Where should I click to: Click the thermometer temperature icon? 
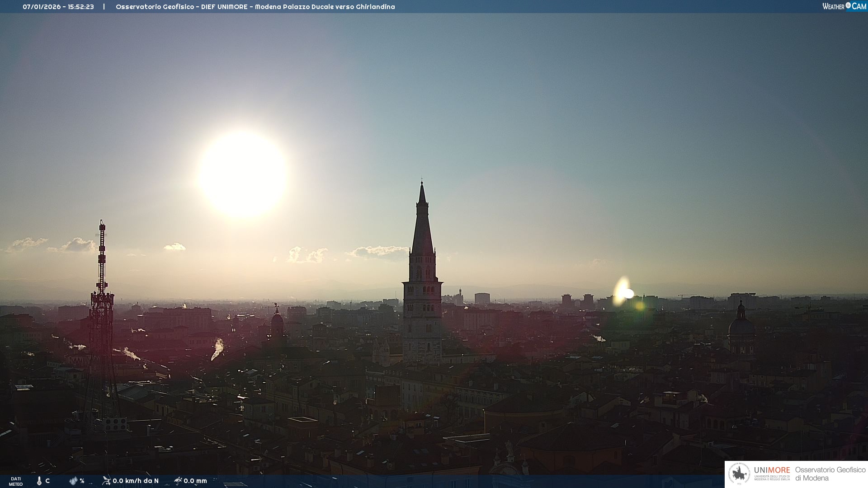[39, 481]
